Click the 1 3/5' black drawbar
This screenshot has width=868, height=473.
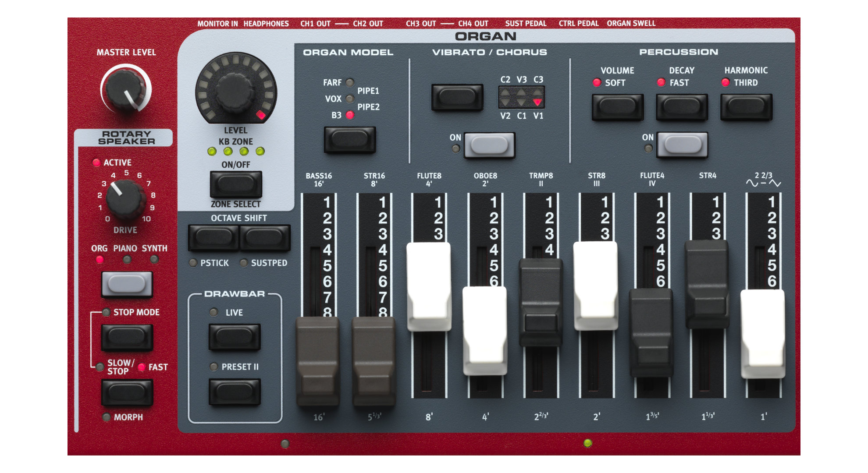pos(651,332)
